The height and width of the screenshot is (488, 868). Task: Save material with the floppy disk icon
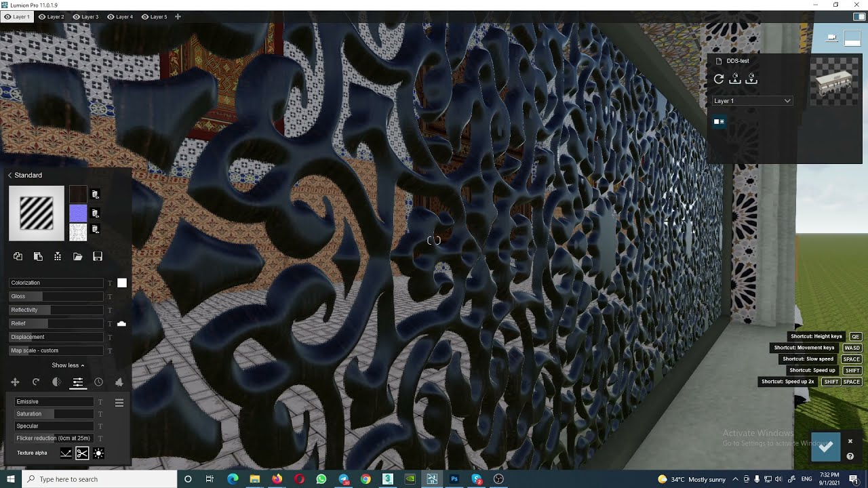98,256
